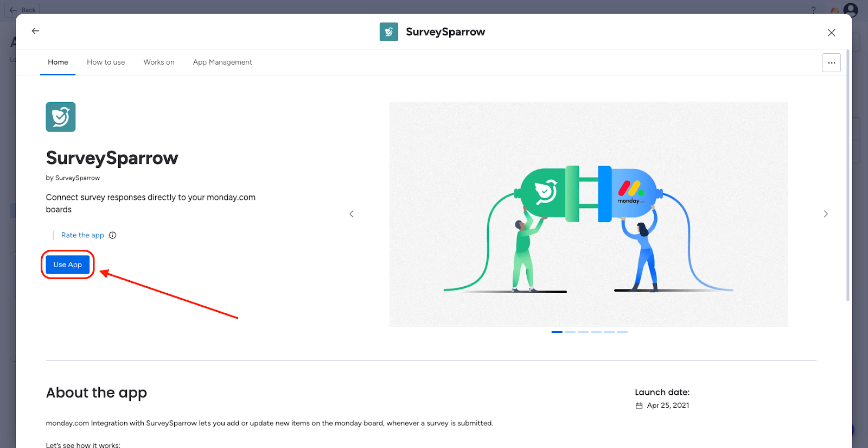Select the App Management tab
The height and width of the screenshot is (448, 868).
222,62
